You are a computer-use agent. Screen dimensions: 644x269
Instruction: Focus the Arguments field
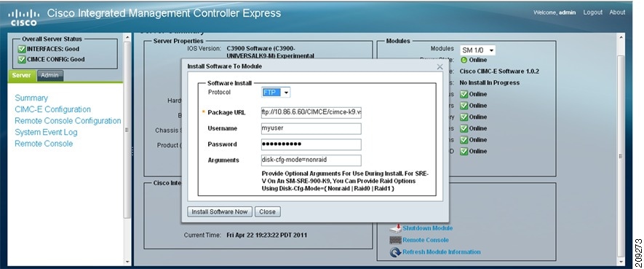coord(311,160)
